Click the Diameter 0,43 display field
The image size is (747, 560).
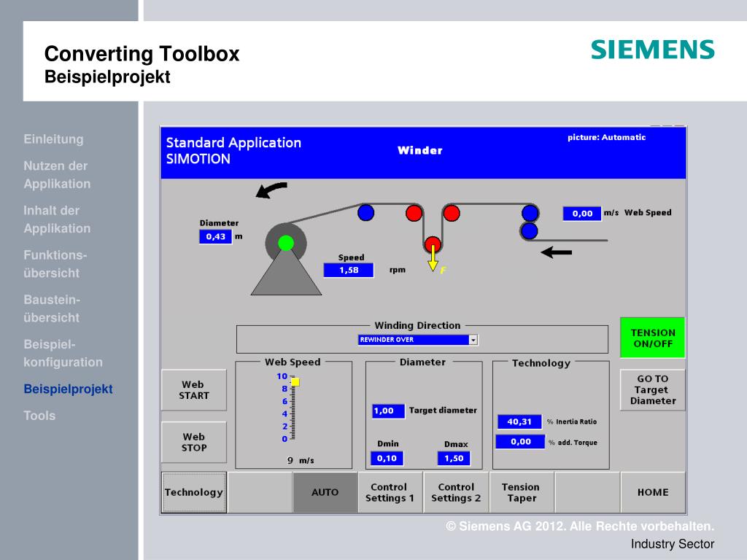215,237
